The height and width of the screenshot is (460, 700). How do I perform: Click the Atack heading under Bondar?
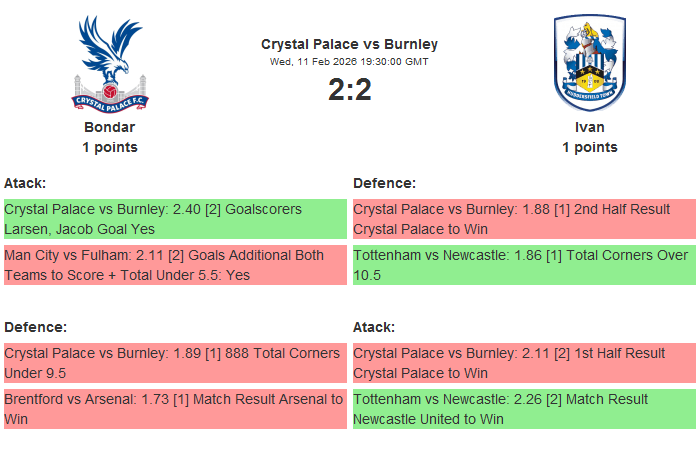coord(25,183)
